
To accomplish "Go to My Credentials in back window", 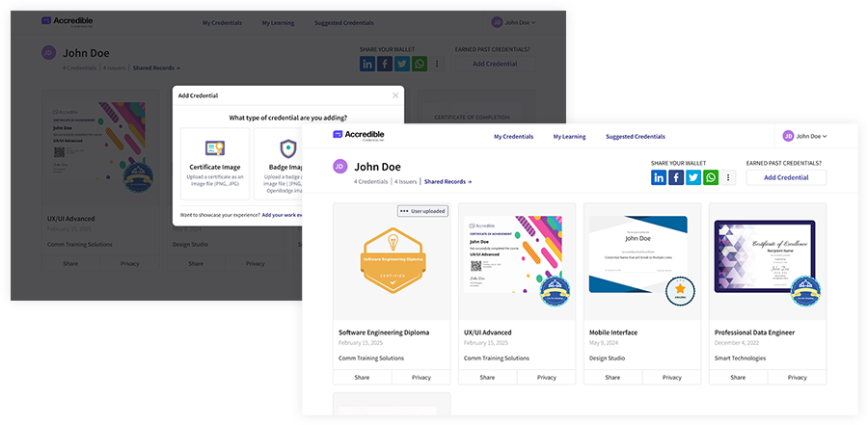I will tap(222, 23).
